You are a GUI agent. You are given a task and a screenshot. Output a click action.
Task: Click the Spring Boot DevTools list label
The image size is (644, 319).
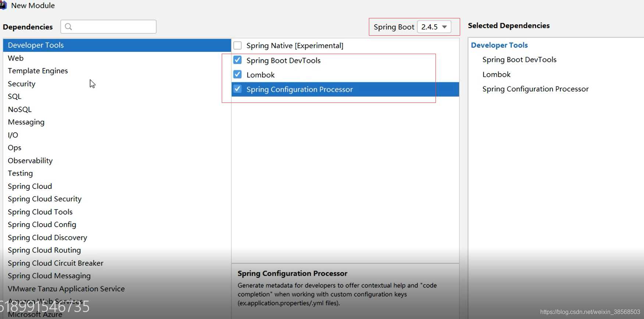(x=284, y=60)
